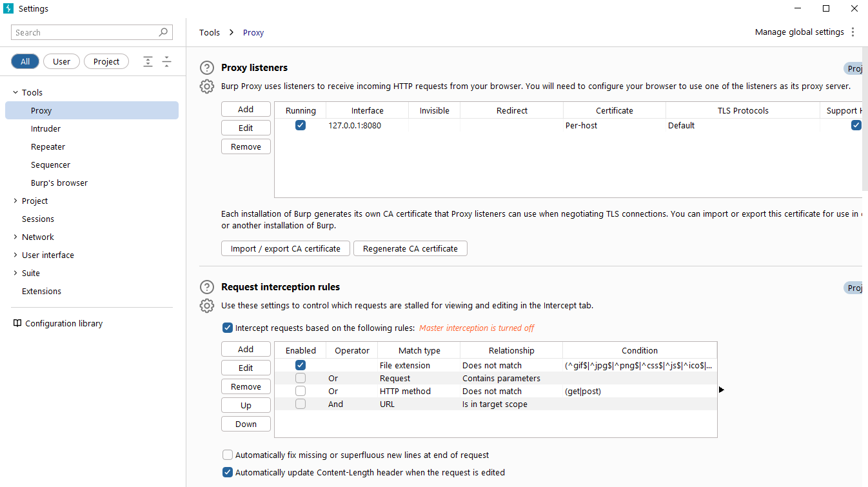Enable the Contains parameters interception rule
Image resolution: width=868 pixels, height=487 pixels.
coord(300,378)
